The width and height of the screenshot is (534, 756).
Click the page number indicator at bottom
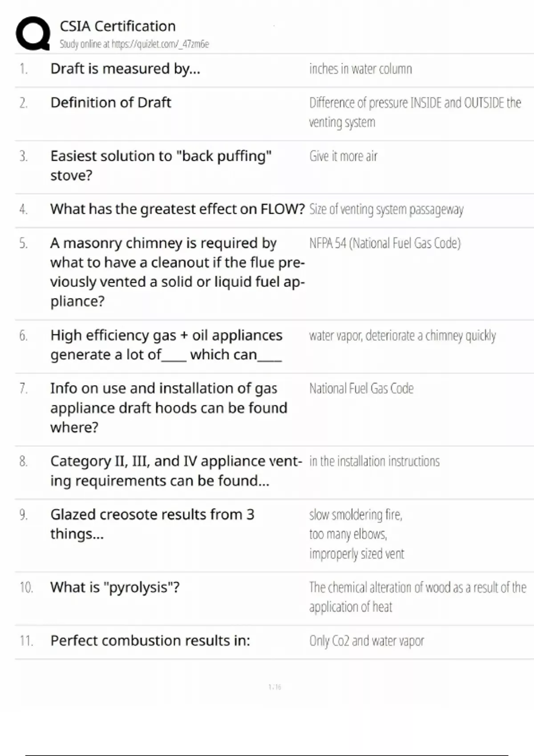275,687
